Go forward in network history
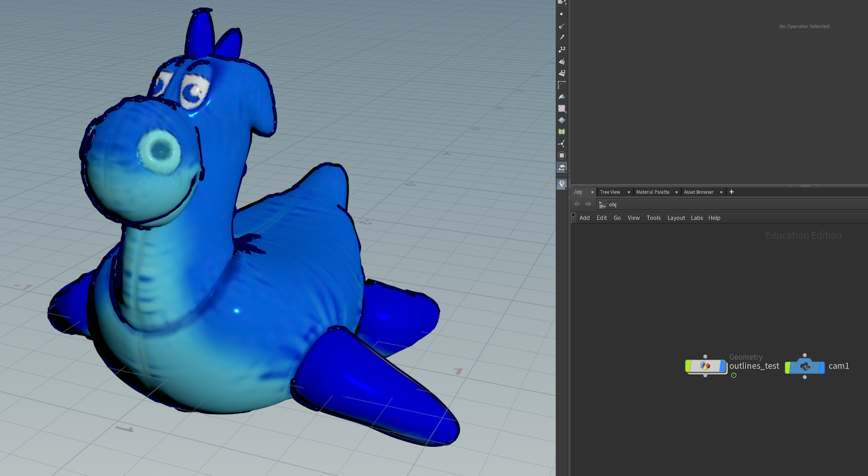This screenshot has height=476, width=868. pyautogui.click(x=588, y=204)
